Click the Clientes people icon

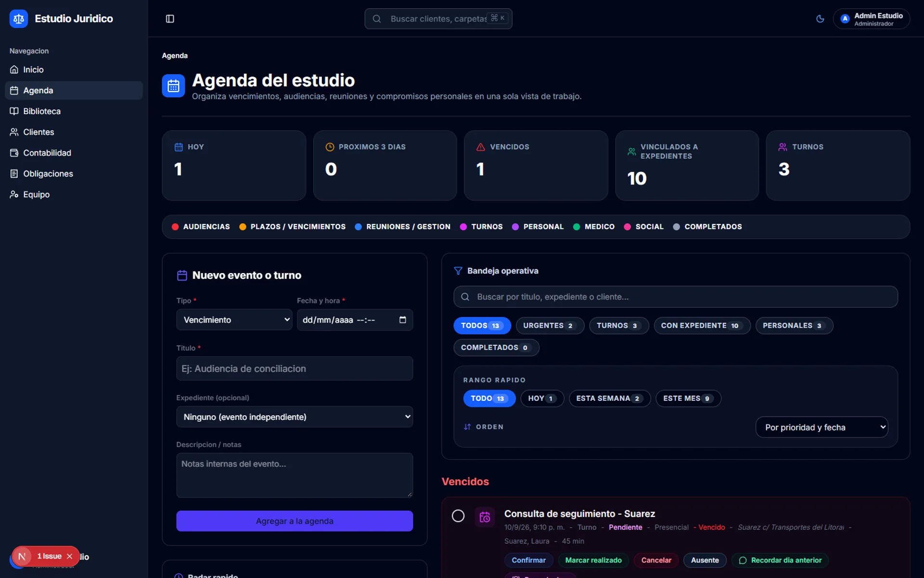(x=14, y=132)
